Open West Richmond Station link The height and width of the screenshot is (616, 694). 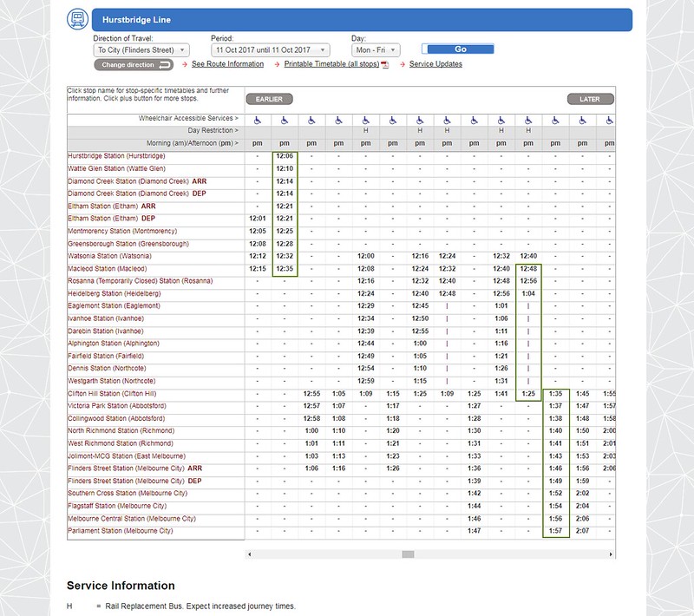[x=121, y=443]
